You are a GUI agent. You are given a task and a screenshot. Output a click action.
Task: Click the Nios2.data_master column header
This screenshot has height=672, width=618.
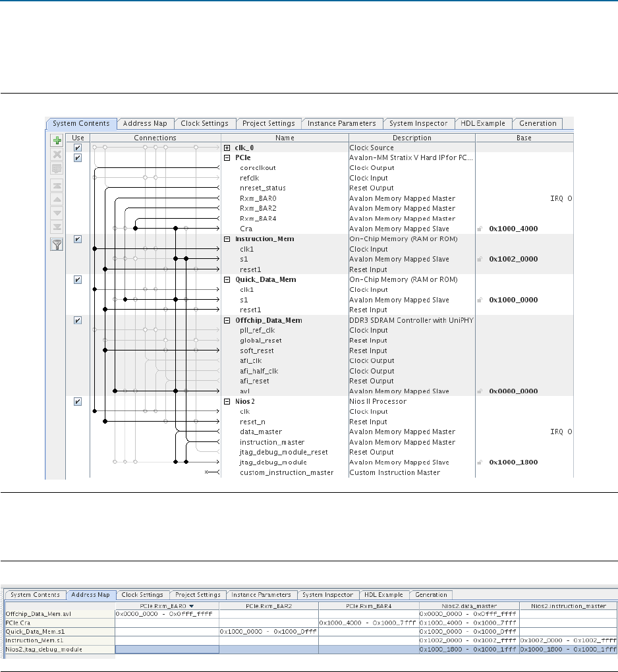(x=469, y=606)
